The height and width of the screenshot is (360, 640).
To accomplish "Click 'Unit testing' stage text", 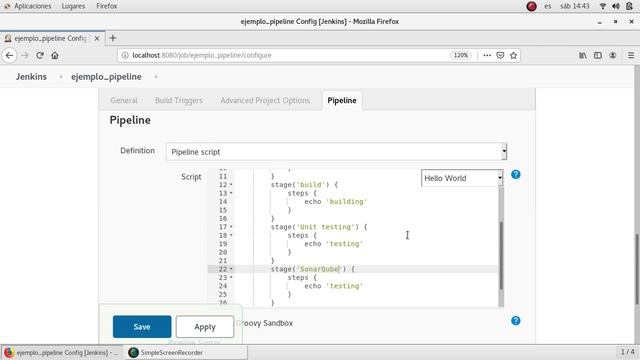I will (325, 227).
